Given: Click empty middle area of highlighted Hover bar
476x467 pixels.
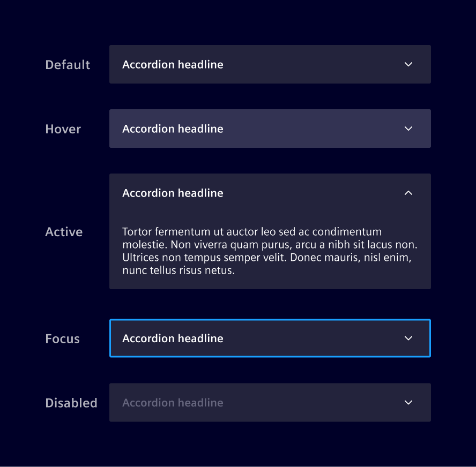Looking at the screenshot, I should [x=311, y=129].
